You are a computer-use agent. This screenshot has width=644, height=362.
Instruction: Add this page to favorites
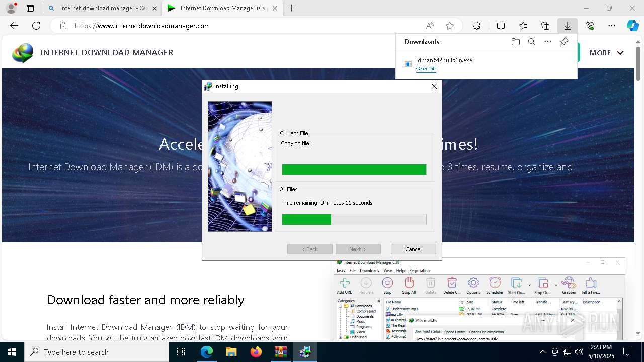pos(450,26)
